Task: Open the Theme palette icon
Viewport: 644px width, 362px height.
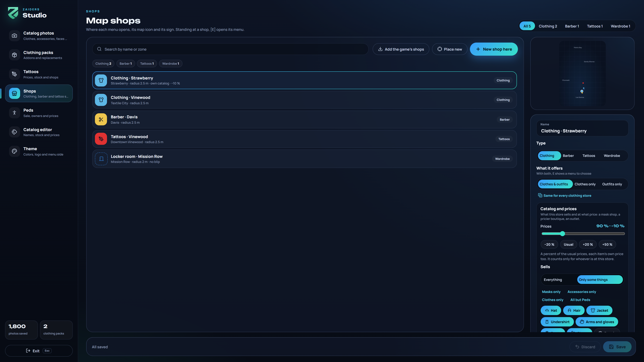Action: tap(14, 151)
